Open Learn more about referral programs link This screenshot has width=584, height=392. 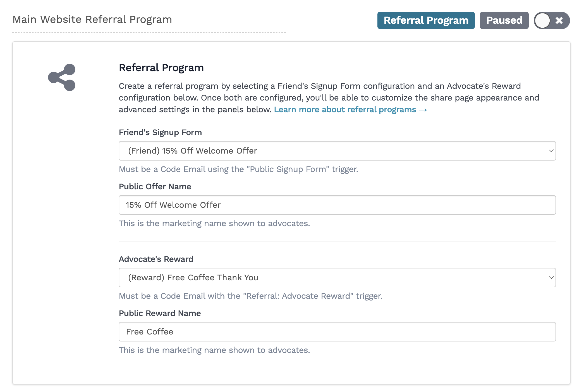[345, 109]
